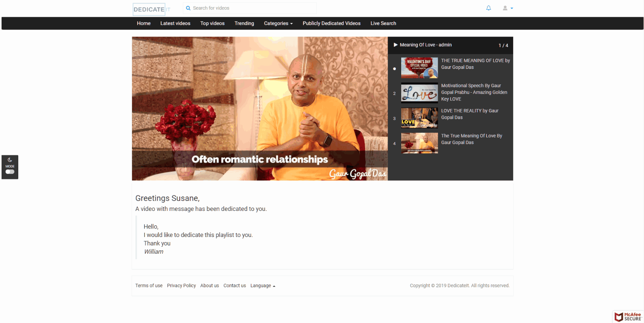This screenshot has width=644, height=323.
Task: Open The True Meaning Of Love By Gaur
Action: [x=472, y=139]
